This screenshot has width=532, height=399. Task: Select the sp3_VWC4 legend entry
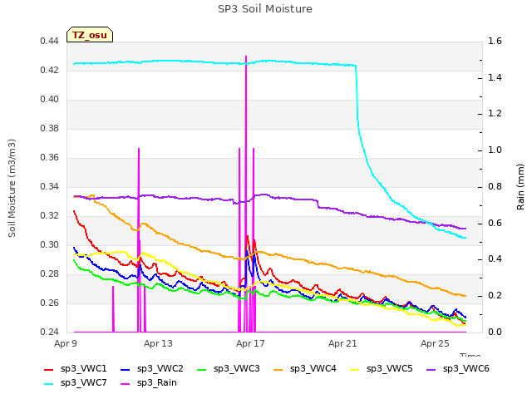click(x=305, y=368)
